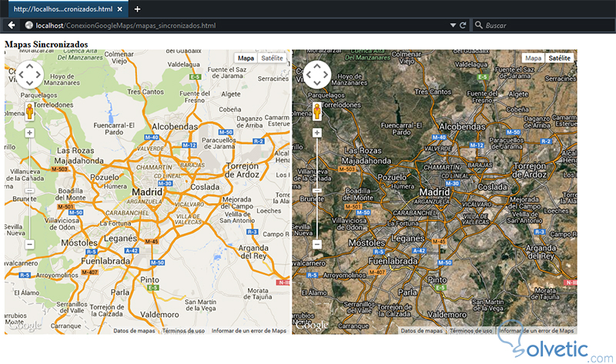
Task: Open the Términos de uso link on the left map
Action: click(x=183, y=331)
